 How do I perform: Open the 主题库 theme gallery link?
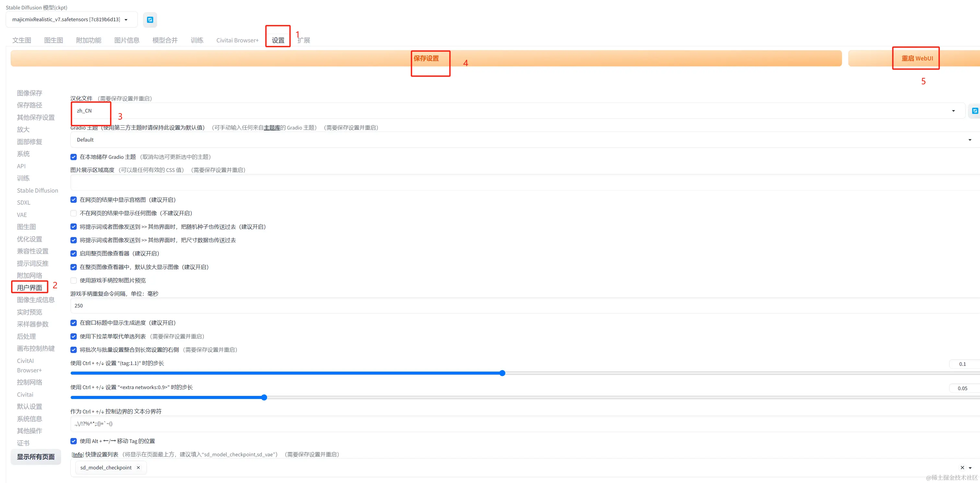pos(272,127)
